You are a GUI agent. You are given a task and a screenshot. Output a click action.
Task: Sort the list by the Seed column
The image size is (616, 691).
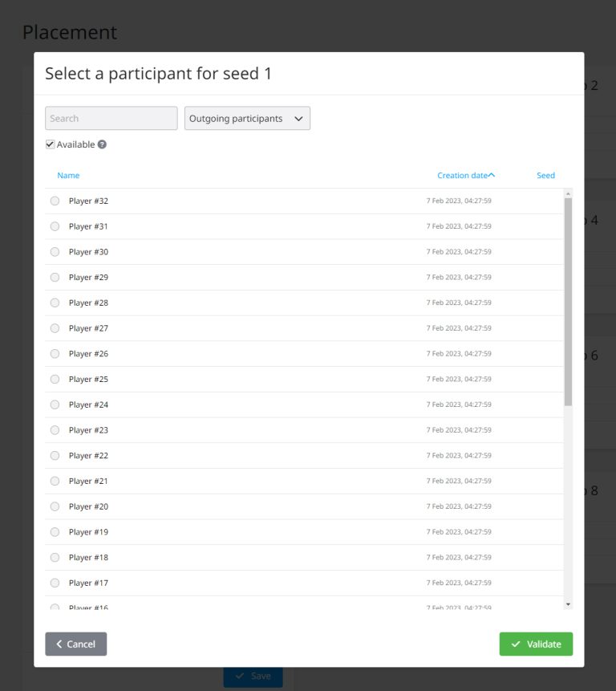click(545, 175)
